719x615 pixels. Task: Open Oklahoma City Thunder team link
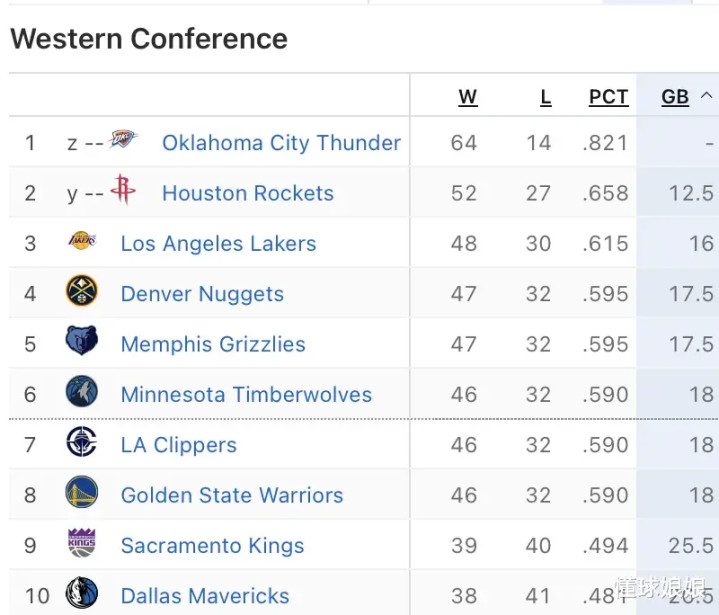point(281,143)
